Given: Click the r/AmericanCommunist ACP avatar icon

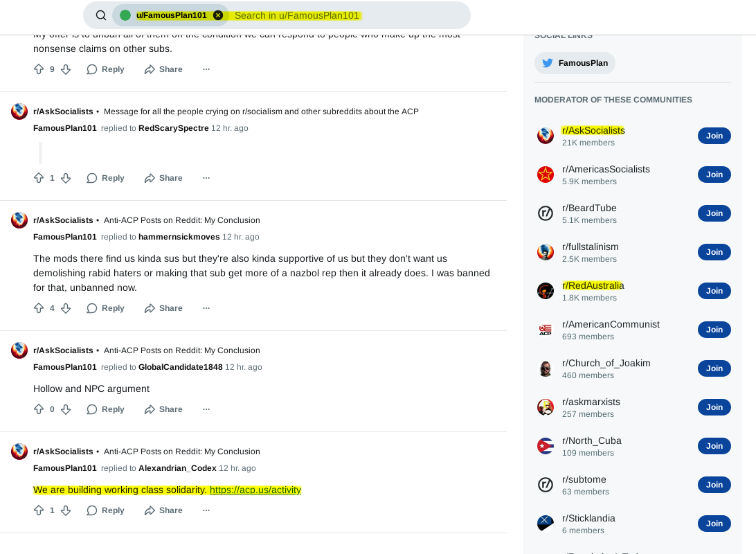Looking at the screenshot, I should click(x=546, y=330).
